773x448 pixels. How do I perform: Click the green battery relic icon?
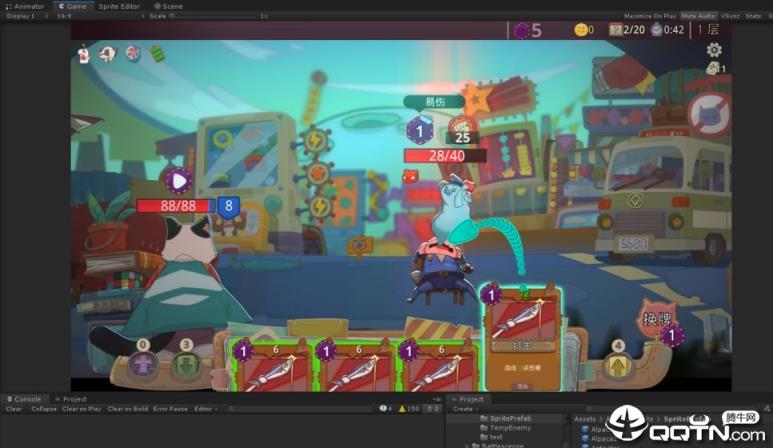(157, 54)
